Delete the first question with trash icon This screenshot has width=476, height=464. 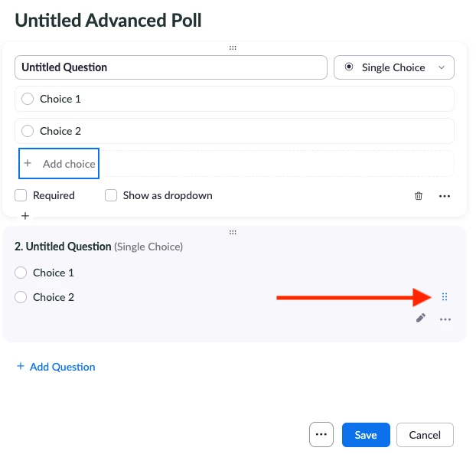click(419, 196)
